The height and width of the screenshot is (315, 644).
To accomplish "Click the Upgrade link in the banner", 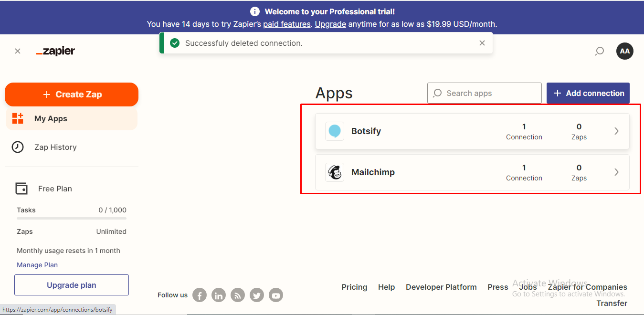I will (x=330, y=24).
